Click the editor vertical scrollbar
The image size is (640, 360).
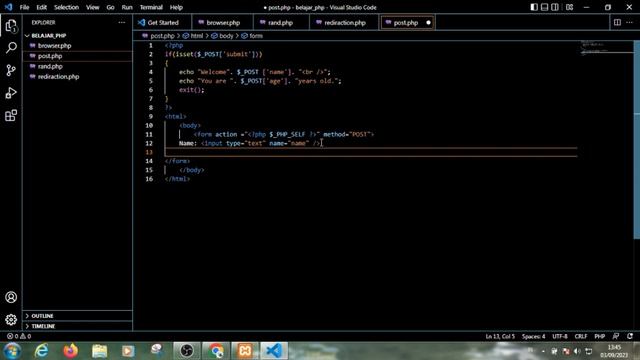pos(637,140)
